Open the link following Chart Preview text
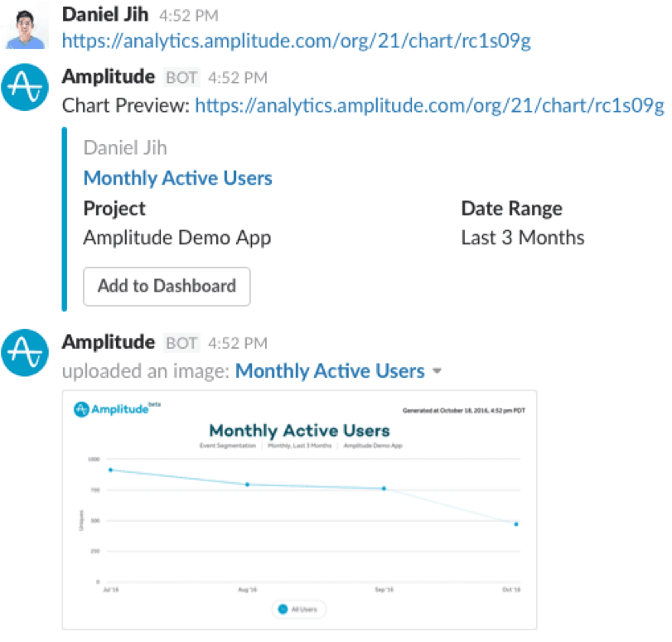This screenshot has height=642, width=672. coord(429,106)
